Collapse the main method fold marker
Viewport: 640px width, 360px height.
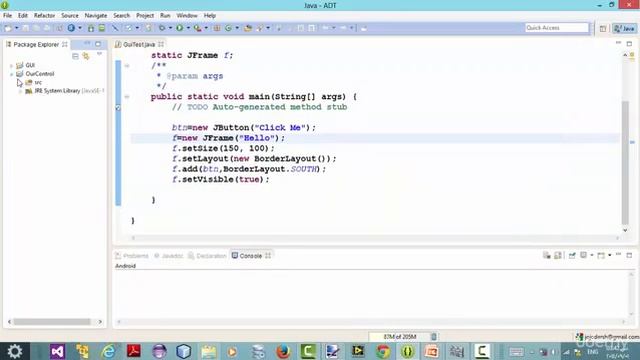pyautogui.click(x=127, y=97)
